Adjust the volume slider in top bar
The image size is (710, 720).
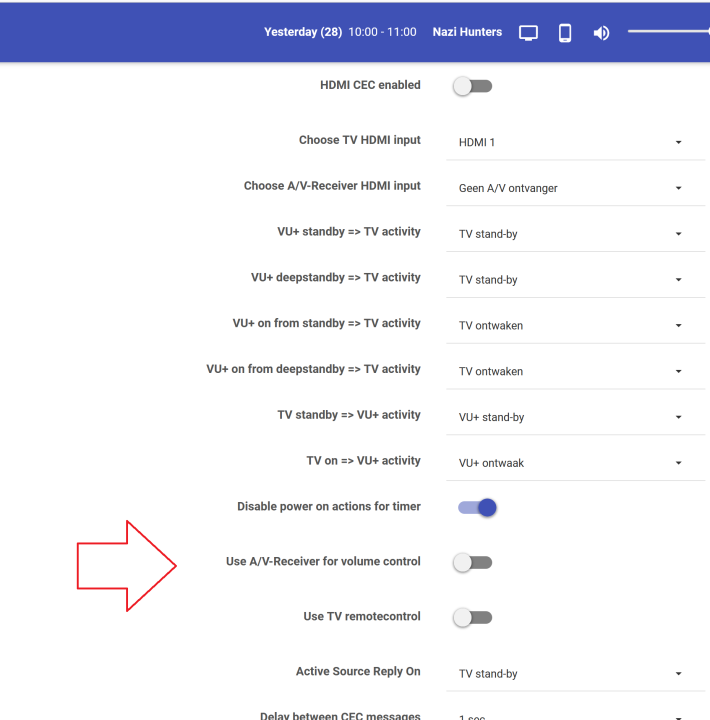click(x=668, y=32)
